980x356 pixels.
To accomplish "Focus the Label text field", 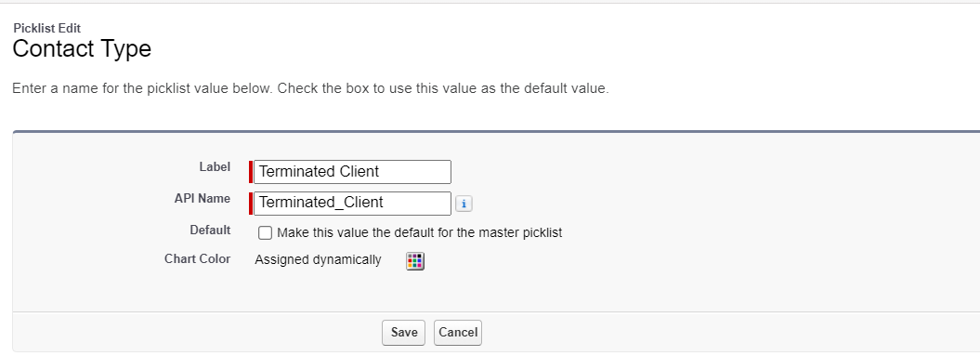I will 352,171.
